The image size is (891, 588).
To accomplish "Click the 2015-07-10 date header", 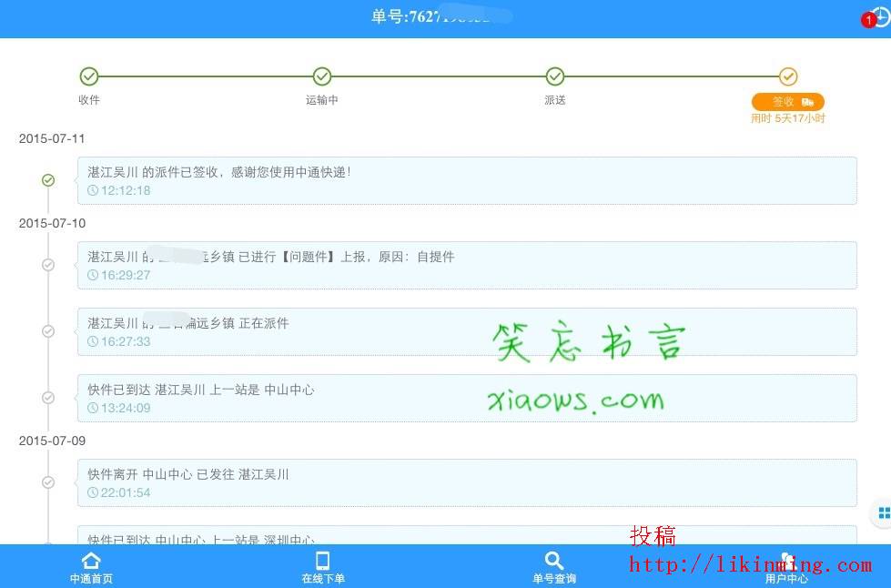I will point(52,223).
